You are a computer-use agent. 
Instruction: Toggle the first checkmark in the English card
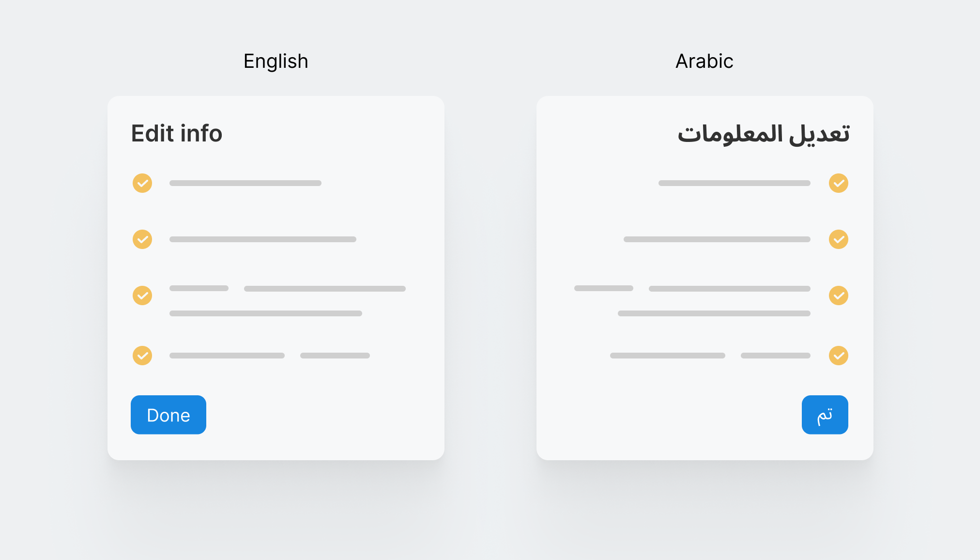142,183
